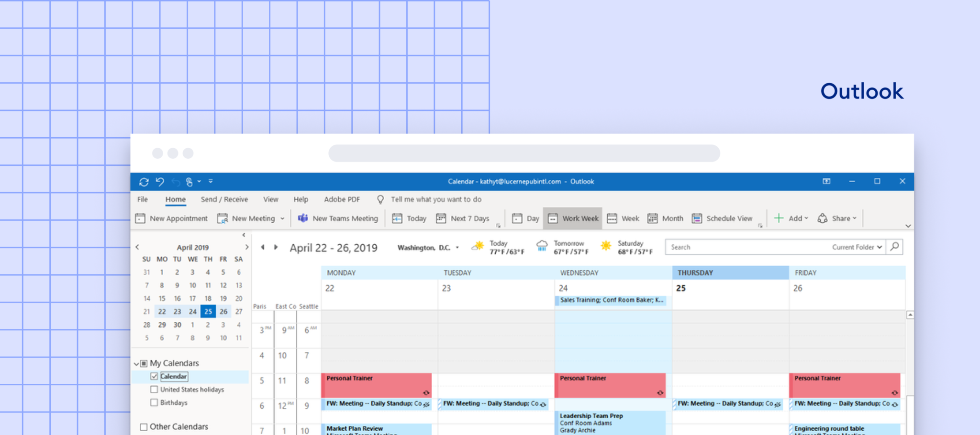The height and width of the screenshot is (435, 980).
Task: Click into the calendar Search field
Action: 746,247
